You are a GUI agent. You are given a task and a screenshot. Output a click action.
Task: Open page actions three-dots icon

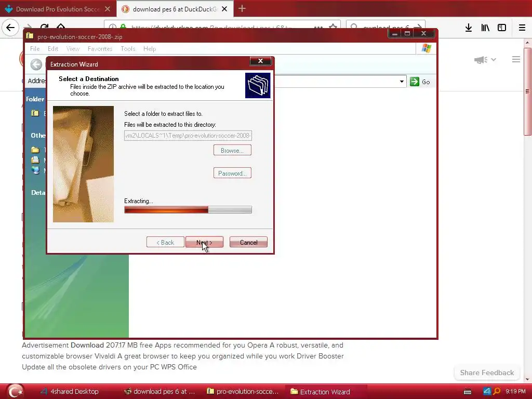tap(318, 27)
